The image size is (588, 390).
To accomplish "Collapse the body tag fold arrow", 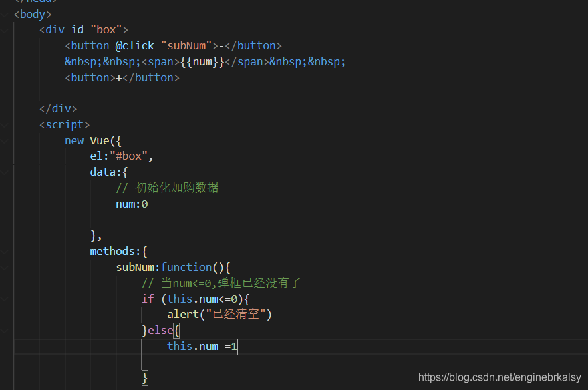I will [x=4, y=15].
